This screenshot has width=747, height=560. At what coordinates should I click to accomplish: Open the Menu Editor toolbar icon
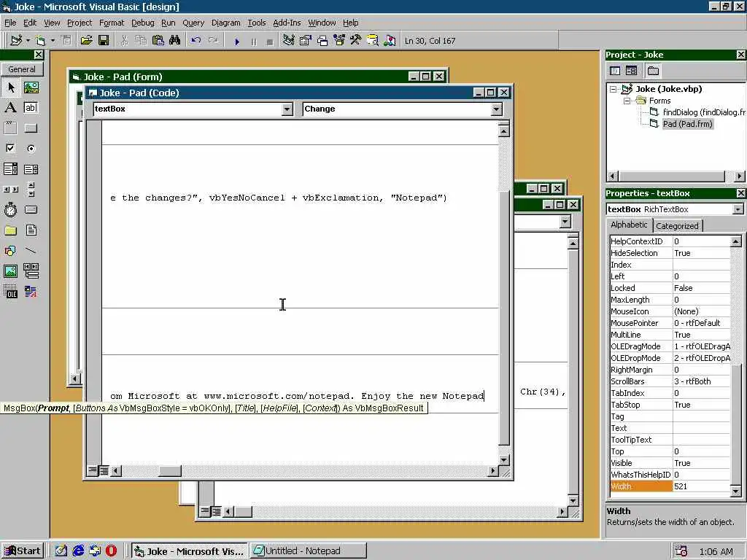66,41
